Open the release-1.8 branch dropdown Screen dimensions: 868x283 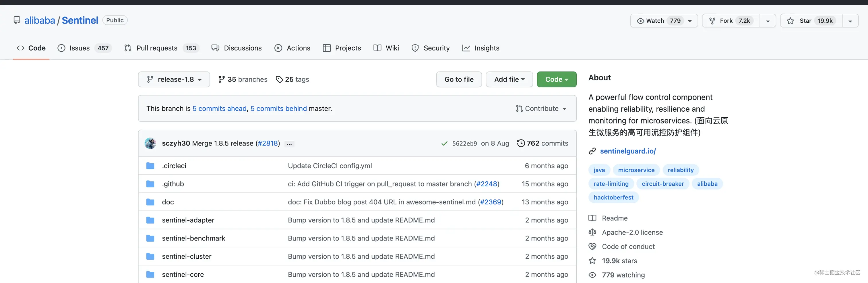point(174,79)
